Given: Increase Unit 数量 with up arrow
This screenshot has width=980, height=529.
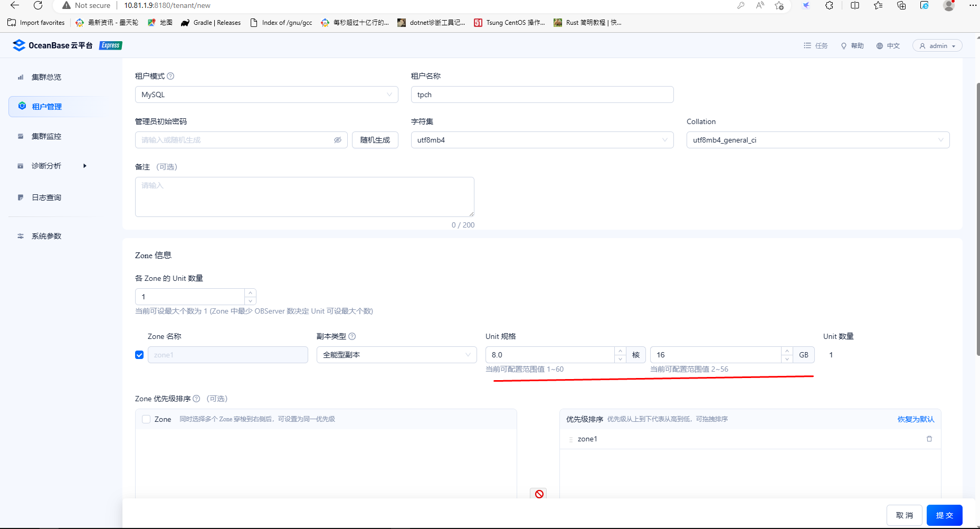Looking at the screenshot, I should point(251,292).
